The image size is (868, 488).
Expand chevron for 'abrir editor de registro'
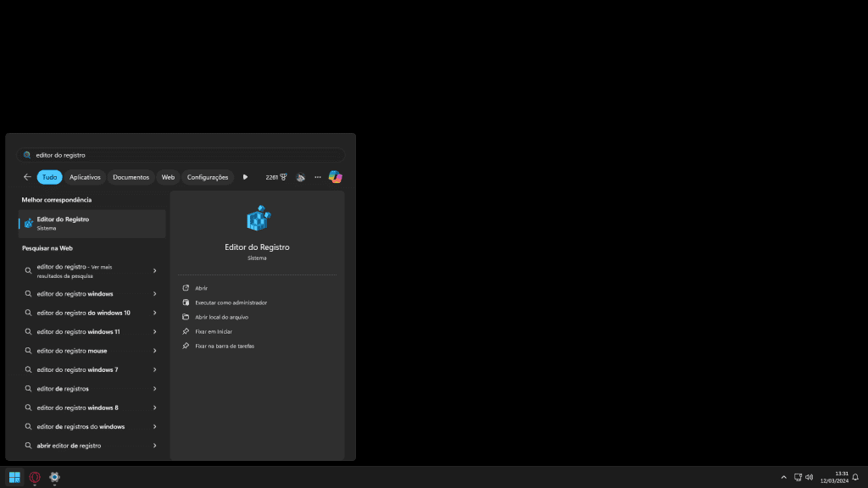155,446
